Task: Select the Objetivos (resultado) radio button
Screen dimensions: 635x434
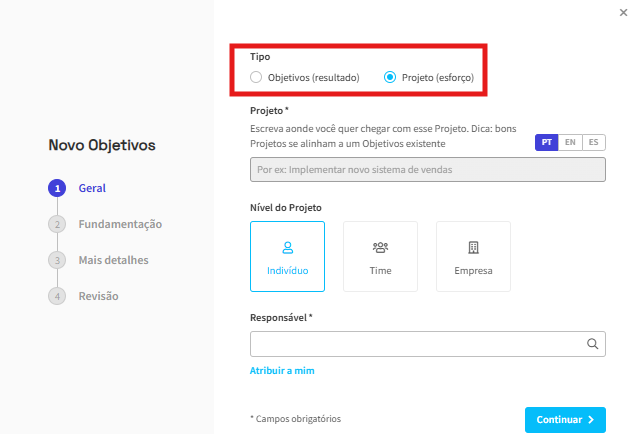Action: (256, 77)
